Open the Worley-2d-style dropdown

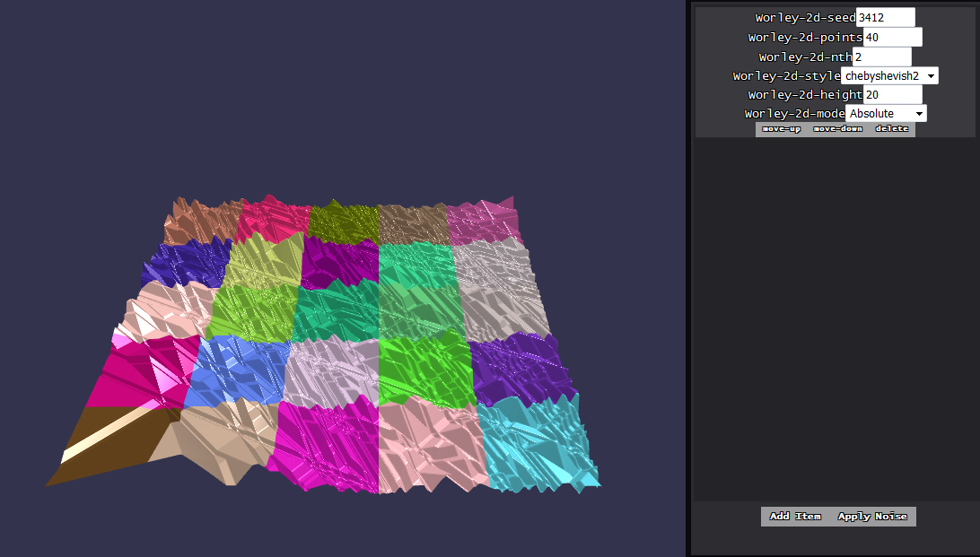[888, 76]
